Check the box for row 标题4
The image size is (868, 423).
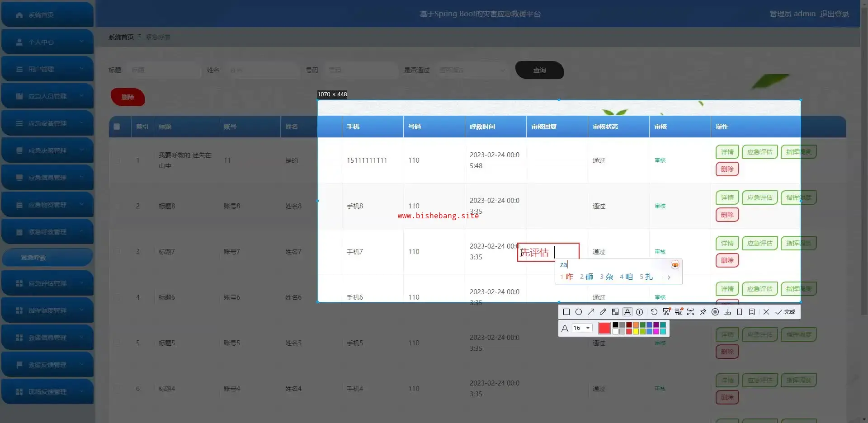point(118,389)
